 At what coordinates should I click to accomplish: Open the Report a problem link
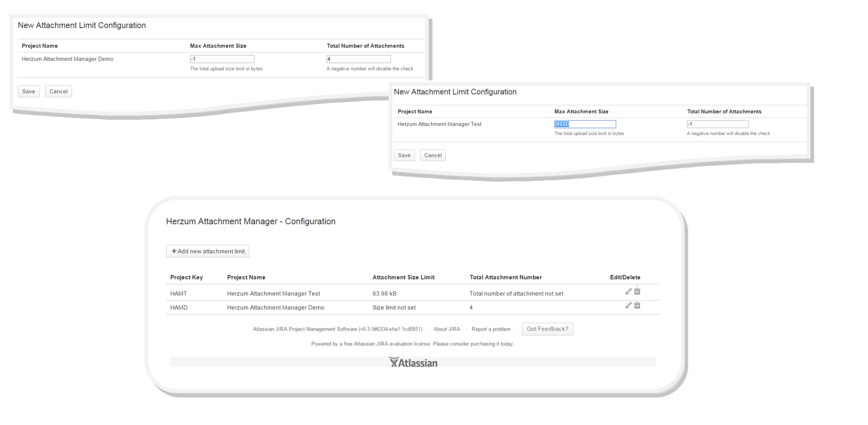point(491,329)
